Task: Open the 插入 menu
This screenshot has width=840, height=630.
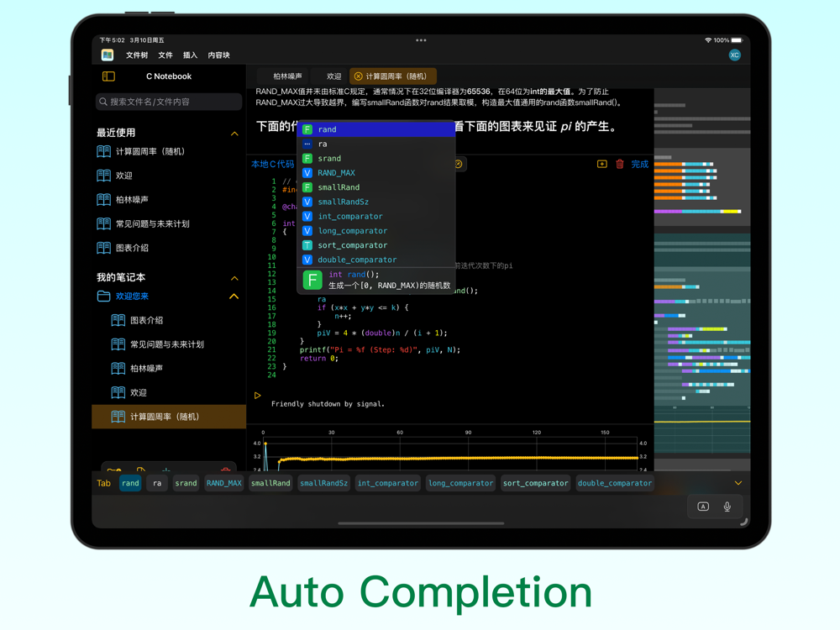Action: [x=190, y=55]
